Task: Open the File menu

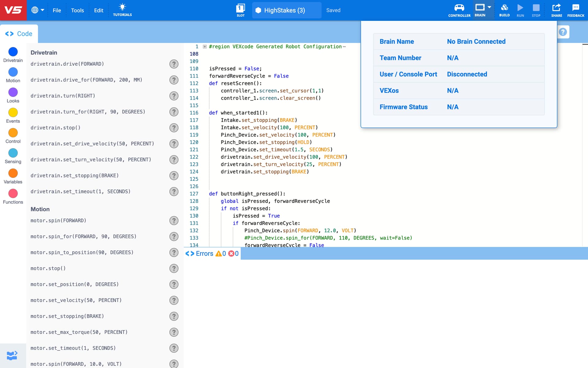Action: (57, 10)
